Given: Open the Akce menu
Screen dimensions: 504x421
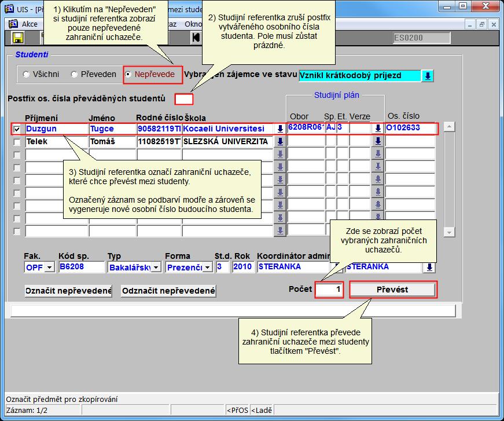Looking at the screenshot, I should [30, 24].
